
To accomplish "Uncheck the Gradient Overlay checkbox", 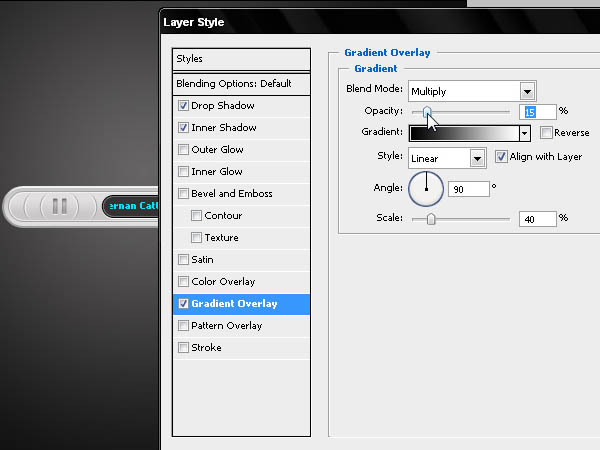I will point(183,303).
